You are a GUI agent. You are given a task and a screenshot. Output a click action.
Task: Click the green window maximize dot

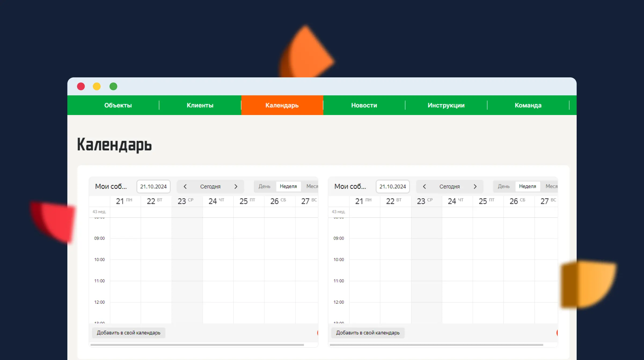[113, 87]
